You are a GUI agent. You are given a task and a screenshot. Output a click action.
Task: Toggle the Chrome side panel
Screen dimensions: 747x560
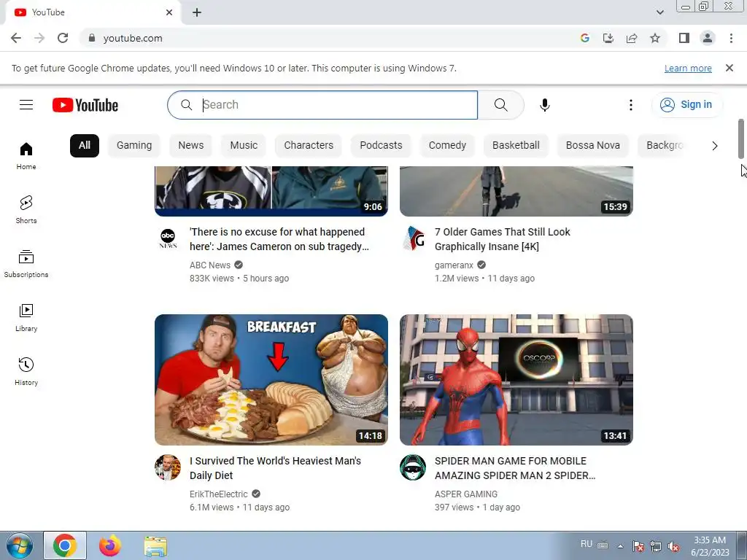point(684,38)
